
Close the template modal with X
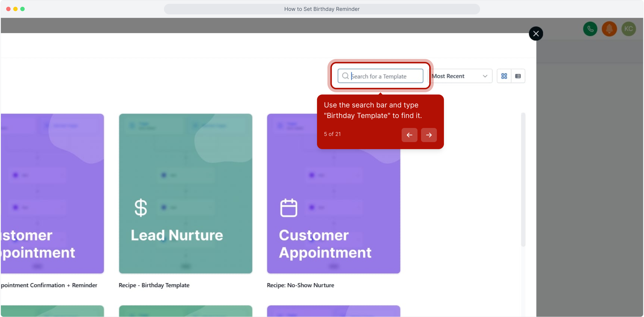pyautogui.click(x=536, y=33)
